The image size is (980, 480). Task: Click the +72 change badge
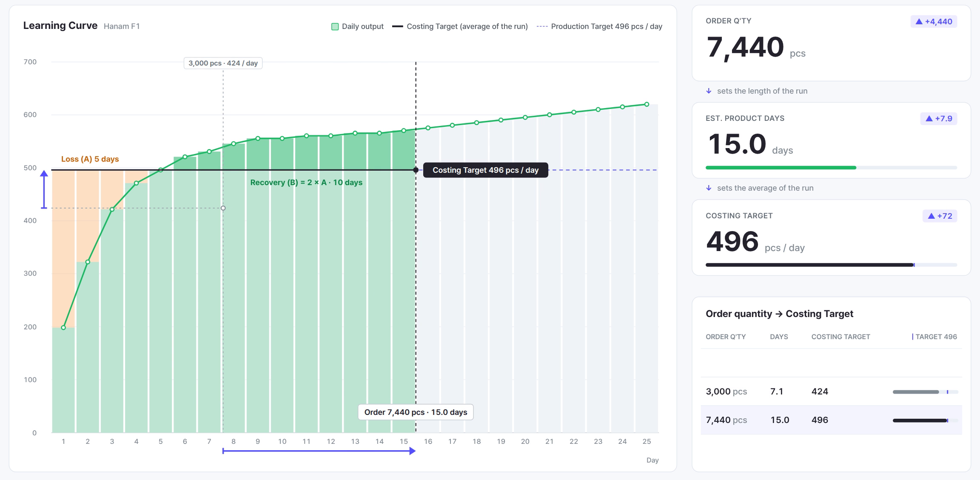click(x=940, y=216)
